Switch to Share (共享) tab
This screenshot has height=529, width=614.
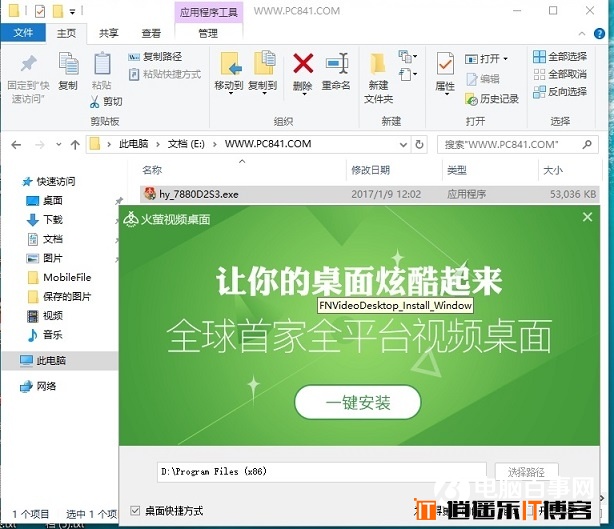pos(108,33)
